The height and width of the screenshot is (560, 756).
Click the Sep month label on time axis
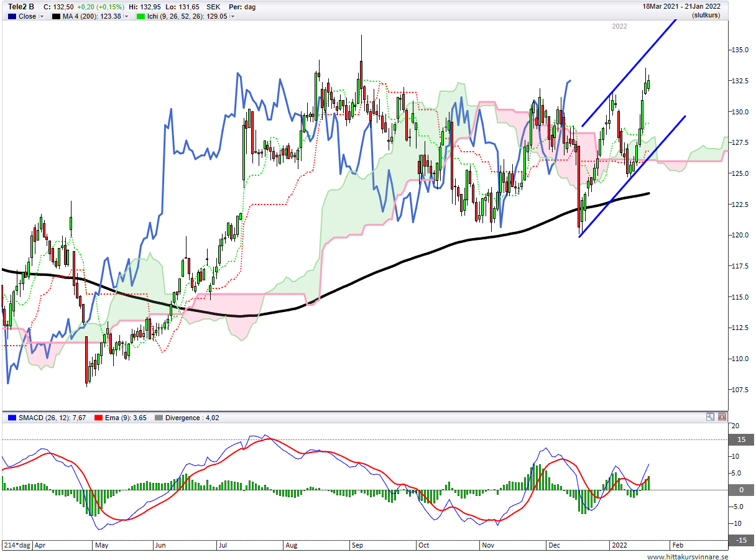pyautogui.click(x=357, y=544)
